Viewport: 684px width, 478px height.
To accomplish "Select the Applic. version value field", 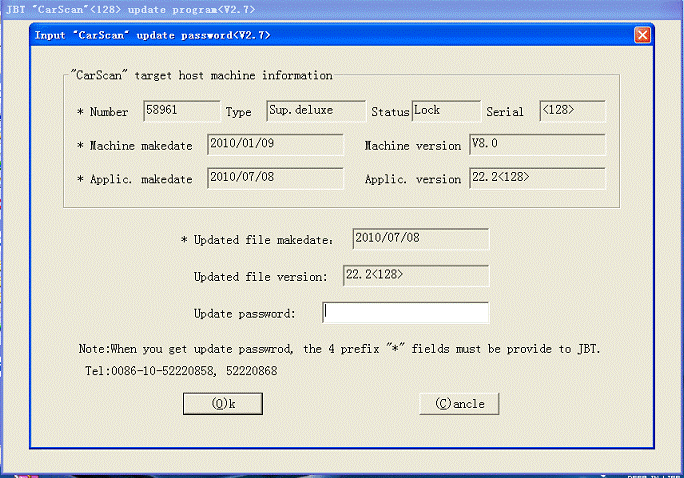I will coord(537,178).
